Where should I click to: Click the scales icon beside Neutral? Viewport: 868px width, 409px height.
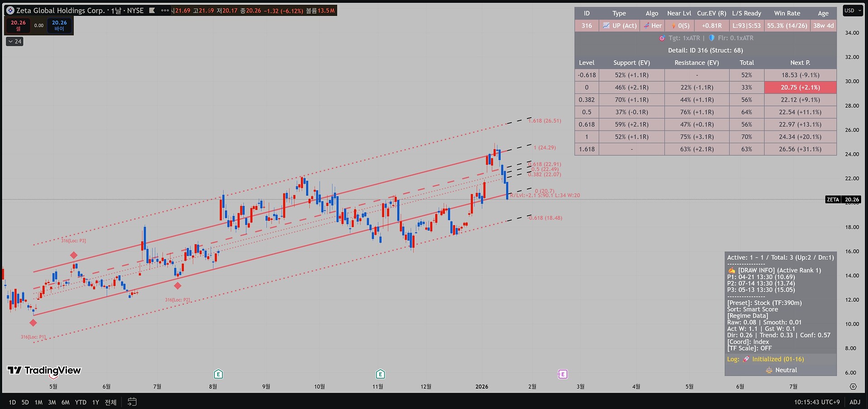coord(769,370)
